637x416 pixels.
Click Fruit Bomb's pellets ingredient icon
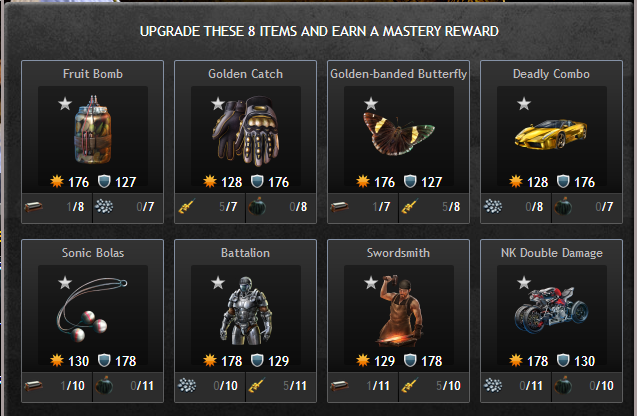104,207
